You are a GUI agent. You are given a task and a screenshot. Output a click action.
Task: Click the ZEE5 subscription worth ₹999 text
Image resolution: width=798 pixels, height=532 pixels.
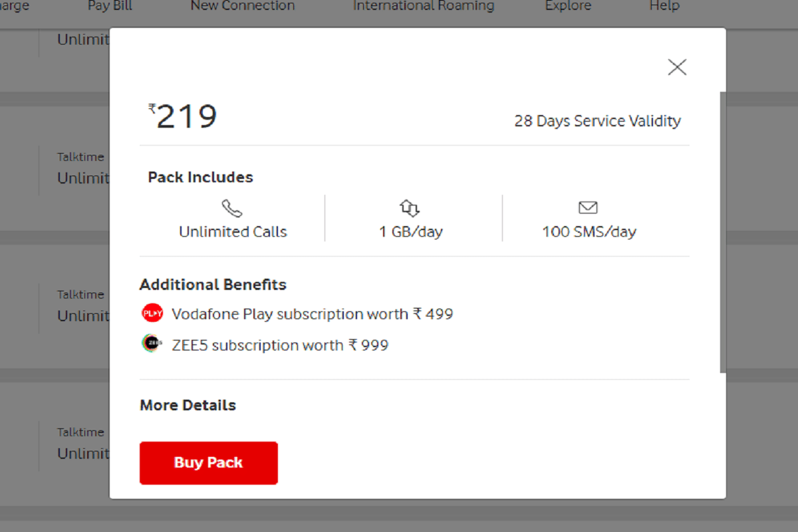click(279, 344)
